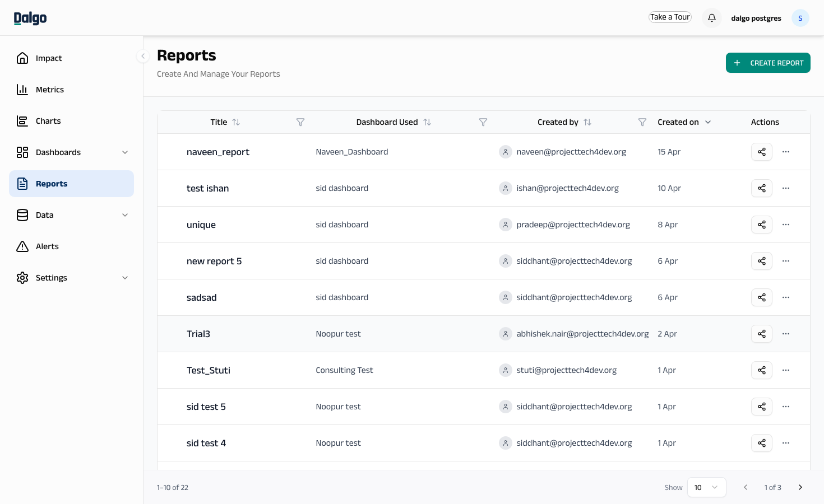The width and height of the screenshot is (824, 504).
Task: Share the naveen_report report
Action: (762, 152)
